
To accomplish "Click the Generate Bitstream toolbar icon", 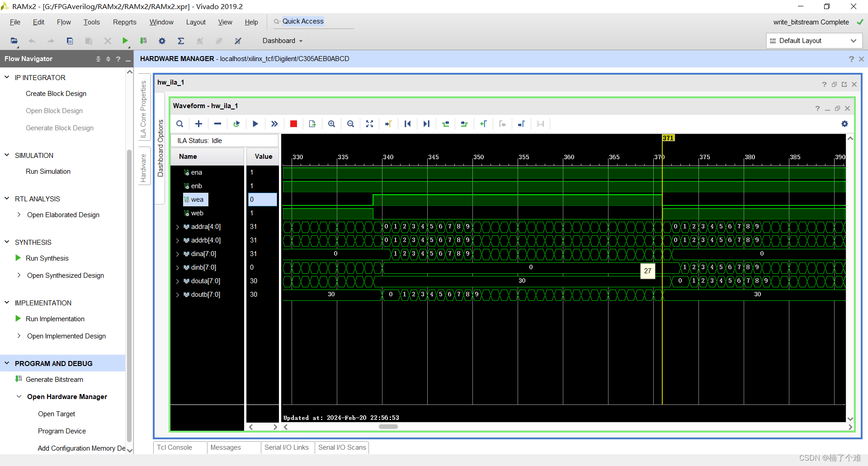I will pos(143,41).
